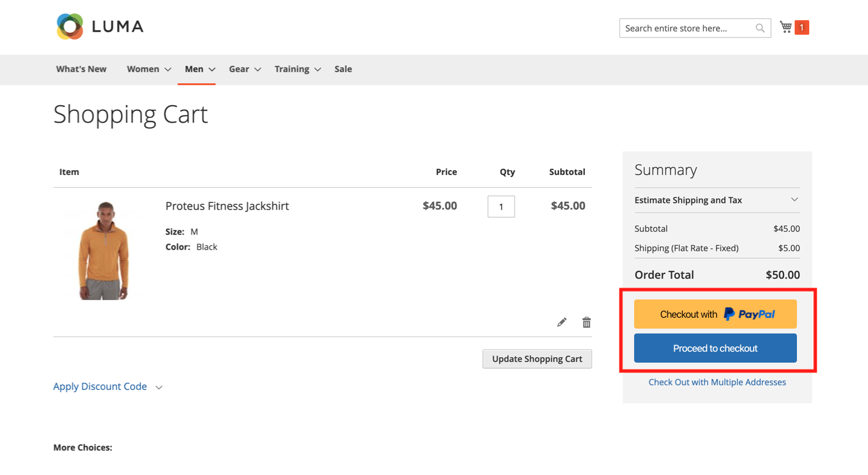The image size is (868, 475).
Task: Click the search magnifier icon
Action: [760, 28]
